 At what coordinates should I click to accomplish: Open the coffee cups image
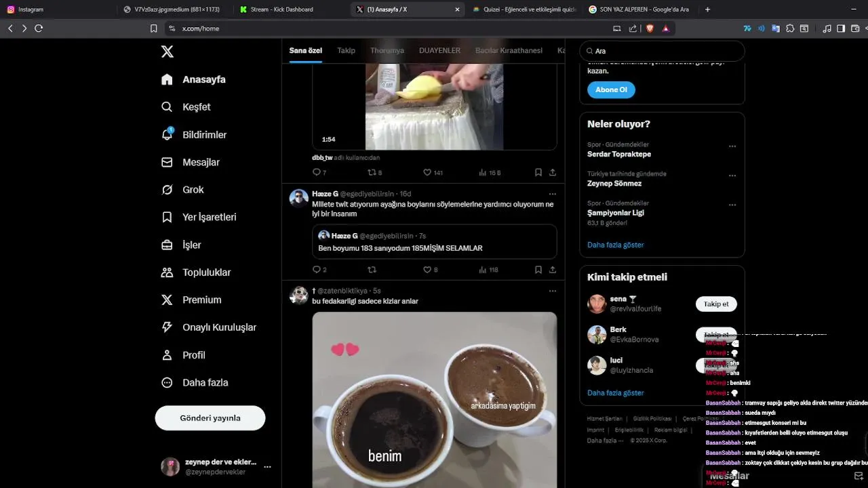coord(435,400)
